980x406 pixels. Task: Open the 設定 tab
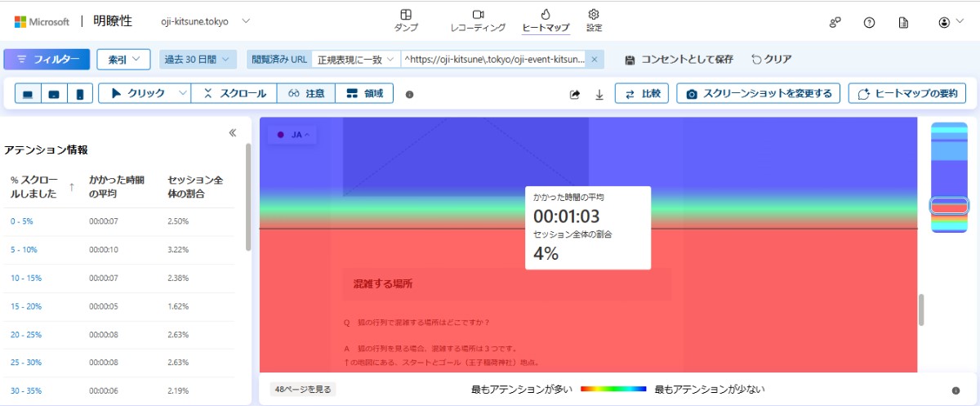[594, 20]
